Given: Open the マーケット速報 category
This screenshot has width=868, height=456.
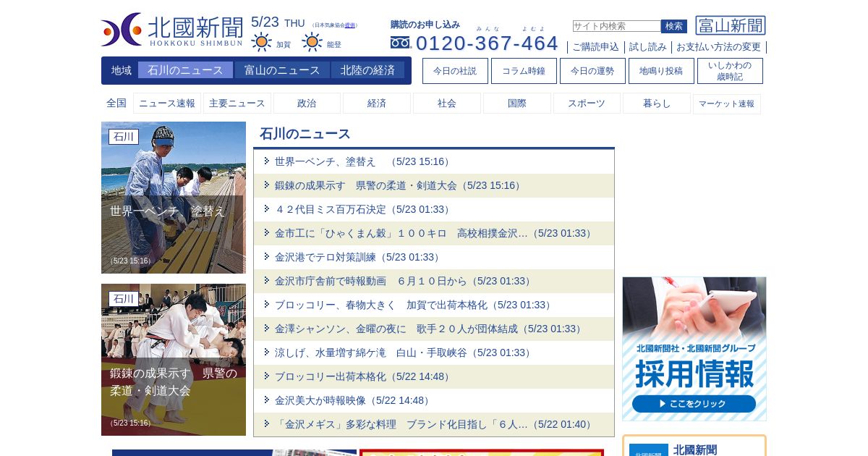Looking at the screenshot, I should click(x=726, y=104).
